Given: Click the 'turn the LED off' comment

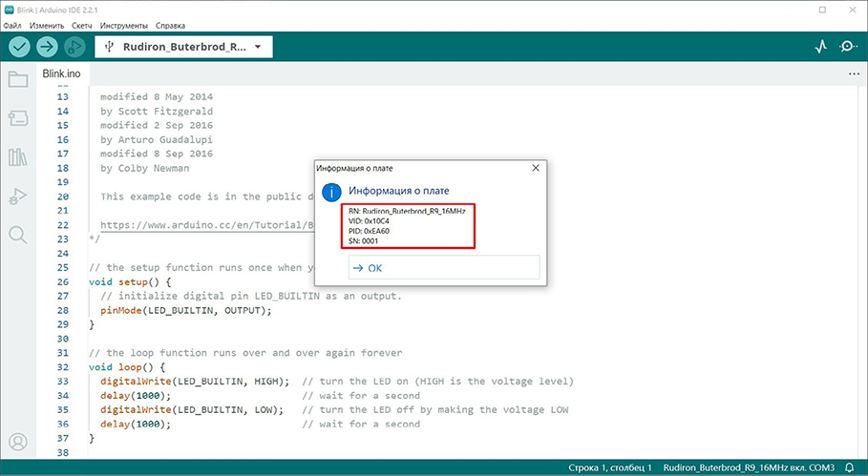Looking at the screenshot, I should (435, 409).
